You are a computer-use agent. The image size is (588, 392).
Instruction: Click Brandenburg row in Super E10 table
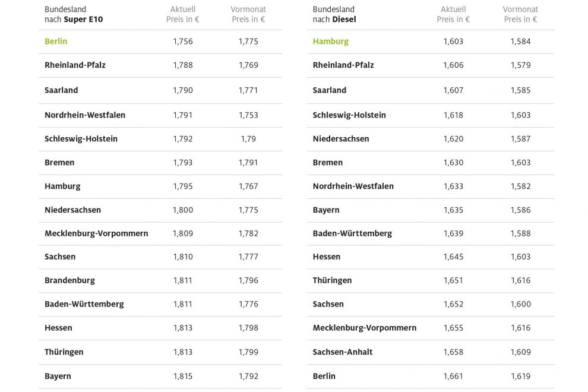pyautogui.click(x=69, y=280)
